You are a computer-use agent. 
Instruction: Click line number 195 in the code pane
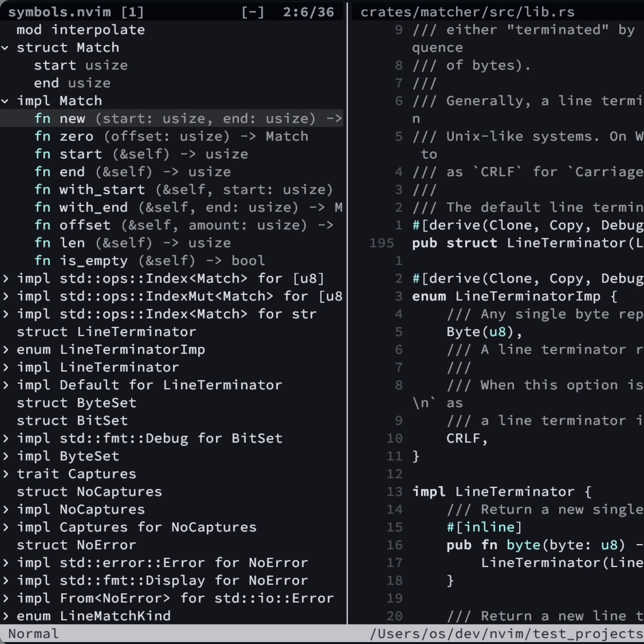[382, 243]
